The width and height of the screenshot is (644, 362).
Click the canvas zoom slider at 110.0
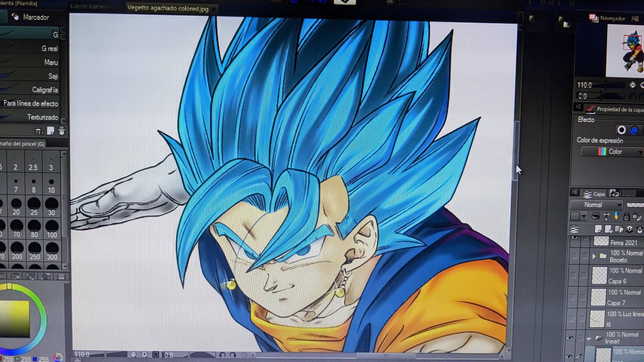pyautogui.click(x=100, y=354)
